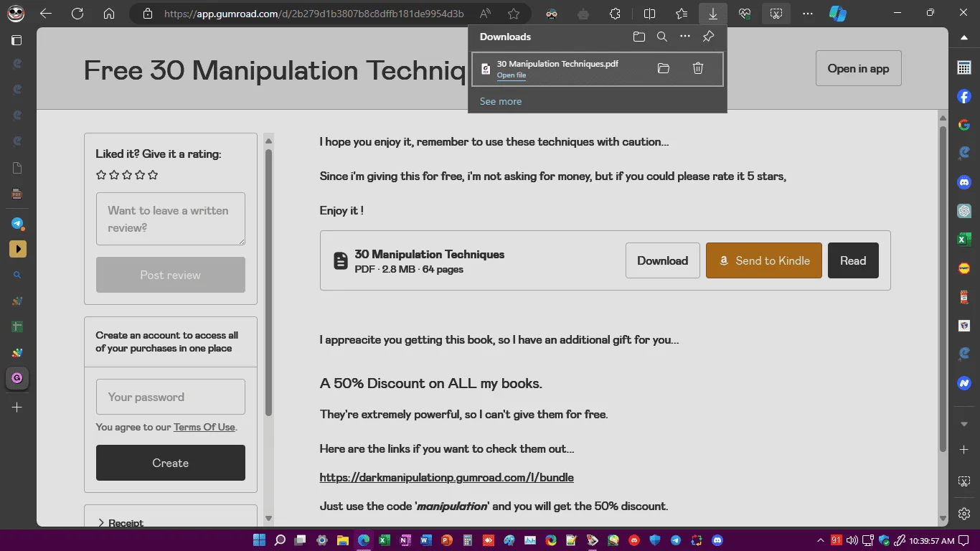The width and height of the screenshot is (980, 551).
Task: Click the review panel scrollbar
Action: coord(269,281)
